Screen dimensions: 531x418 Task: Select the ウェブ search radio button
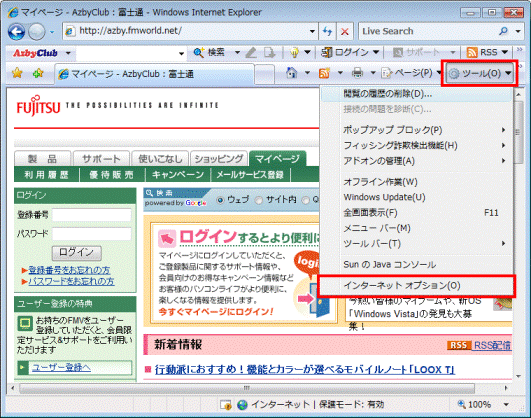(220, 200)
